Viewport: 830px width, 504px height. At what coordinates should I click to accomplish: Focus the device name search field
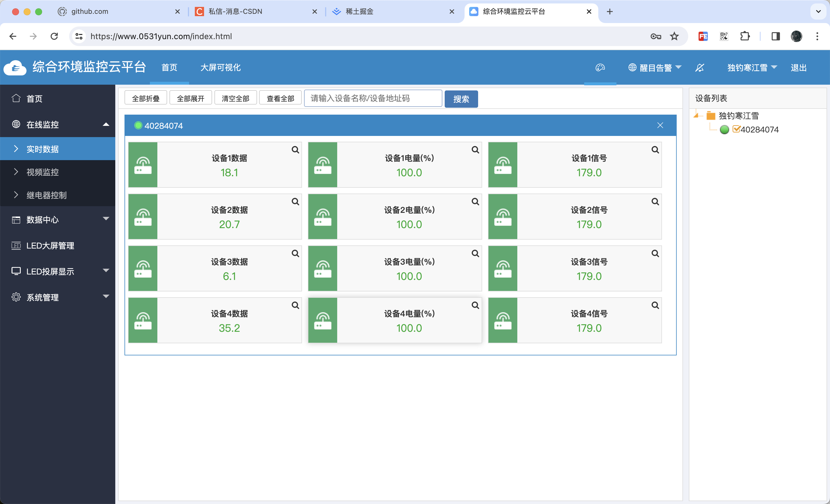click(x=373, y=98)
